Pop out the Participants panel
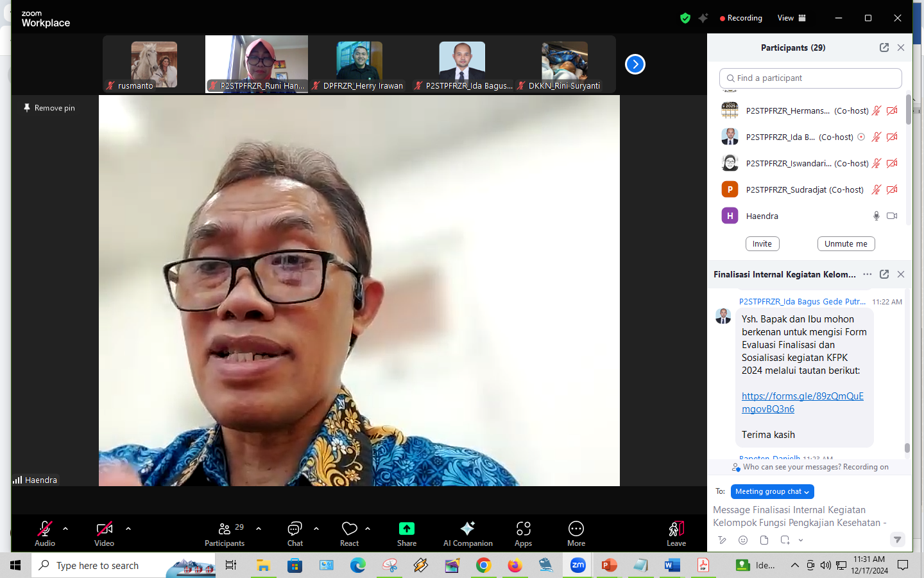The image size is (924, 578). click(884, 48)
